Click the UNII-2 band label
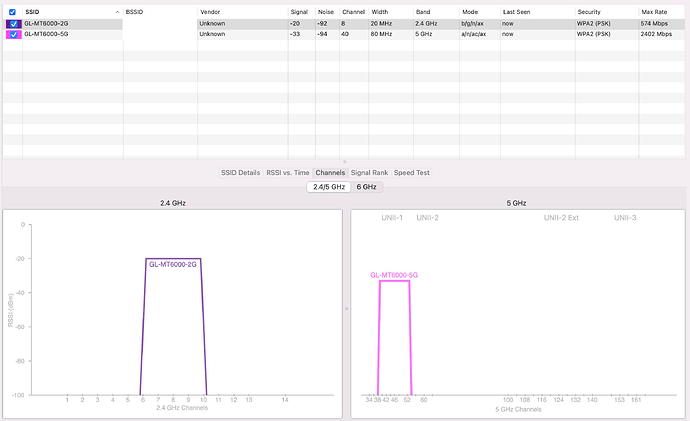 [x=427, y=218]
